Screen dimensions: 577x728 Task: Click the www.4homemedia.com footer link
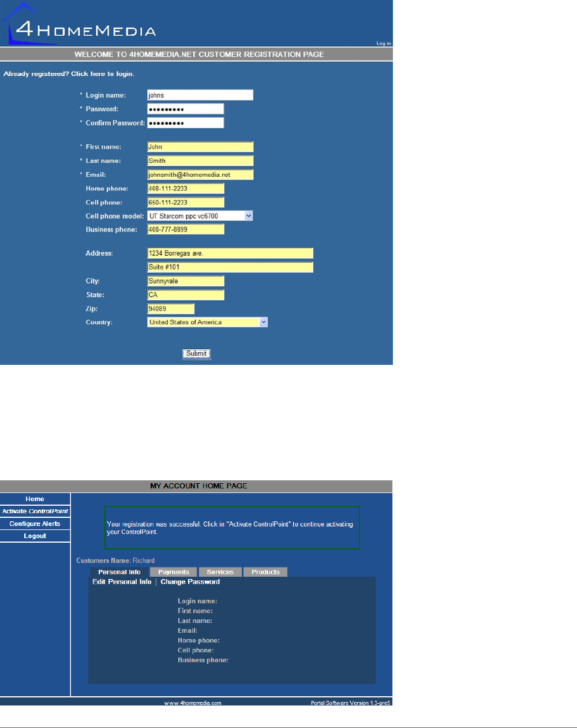193,703
